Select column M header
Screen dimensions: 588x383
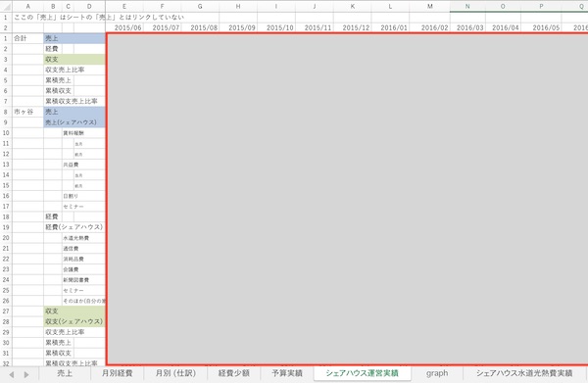pos(429,7)
